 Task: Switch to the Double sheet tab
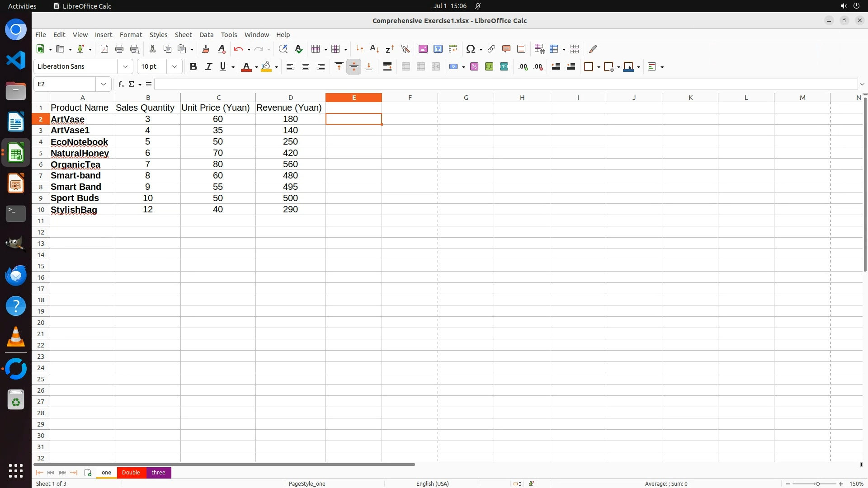(x=131, y=472)
